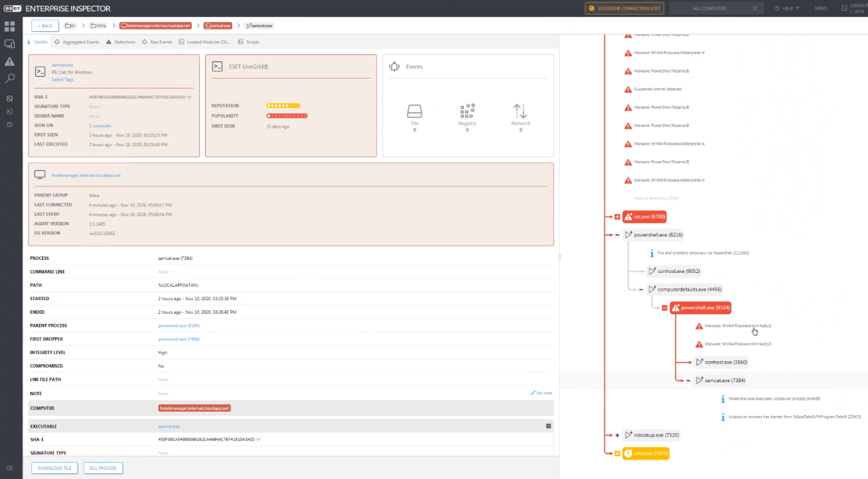Collapse the samcat.exe (7384) tree node
This screenshot has width=868, height=479.
point(688,381)
